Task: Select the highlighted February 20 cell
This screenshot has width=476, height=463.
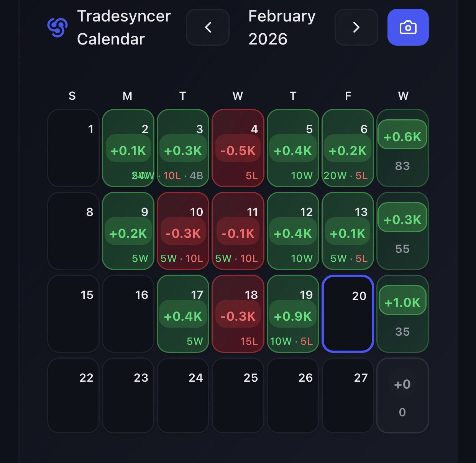Action: point(348,313)
